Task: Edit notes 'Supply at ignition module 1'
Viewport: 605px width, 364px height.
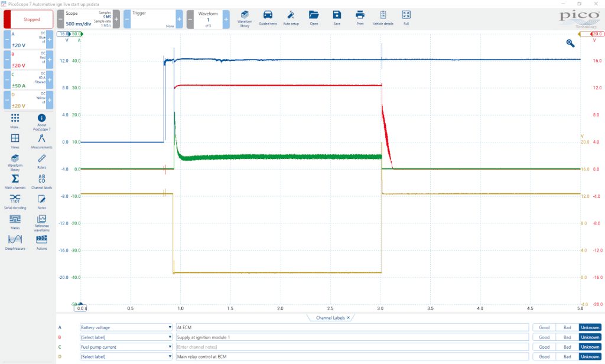Action: tap(352, 337)
